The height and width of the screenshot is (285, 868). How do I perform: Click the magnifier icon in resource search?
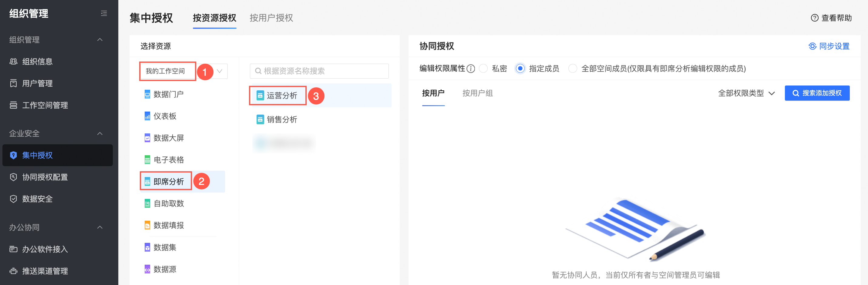(x=258, y=71)
